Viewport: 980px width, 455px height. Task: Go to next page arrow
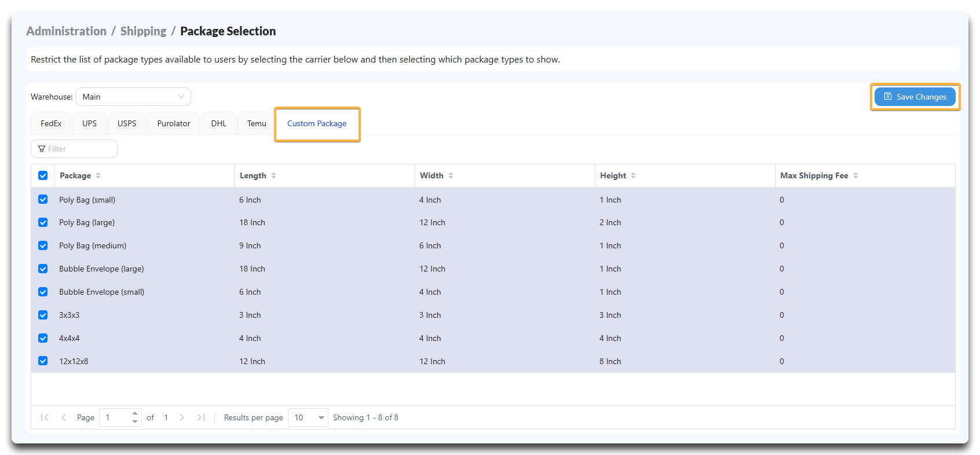tap(182, 417)
